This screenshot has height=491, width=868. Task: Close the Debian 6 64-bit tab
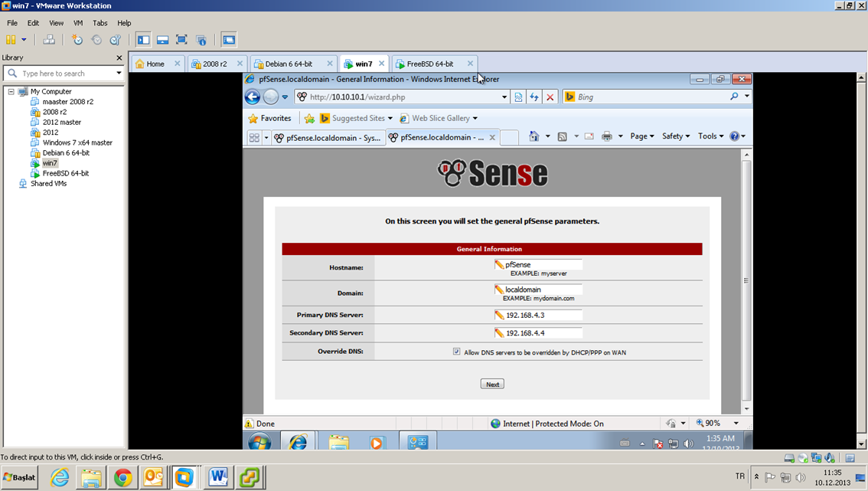[330, 64]
